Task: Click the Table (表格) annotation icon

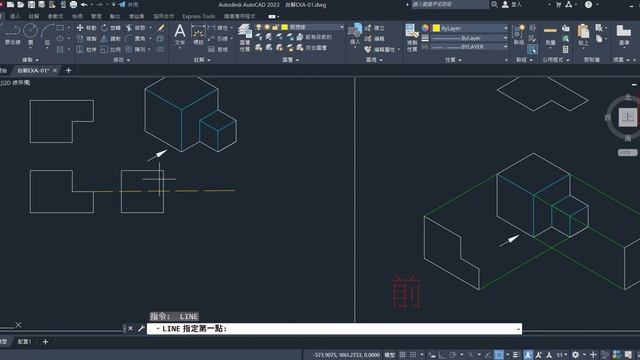Action: (218, 49)
